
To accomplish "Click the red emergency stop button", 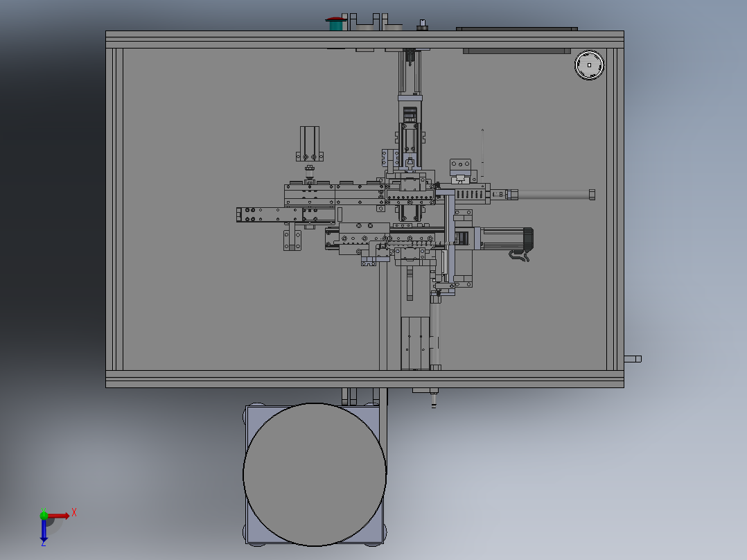I will click(x=336, y=24).
